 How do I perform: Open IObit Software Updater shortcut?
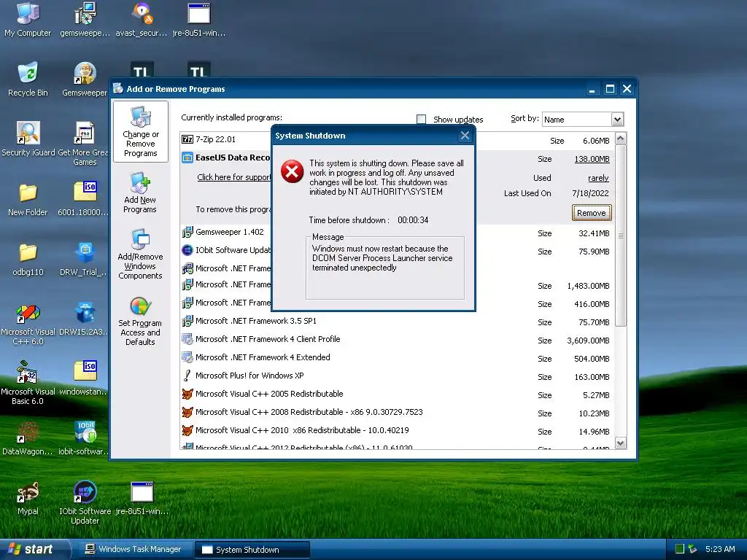(85, 502)
